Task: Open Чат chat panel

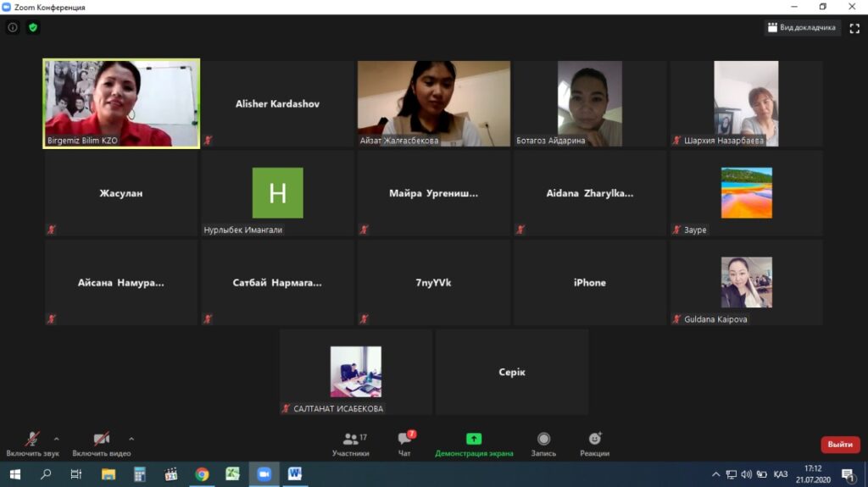Action: tap(404, 444)
